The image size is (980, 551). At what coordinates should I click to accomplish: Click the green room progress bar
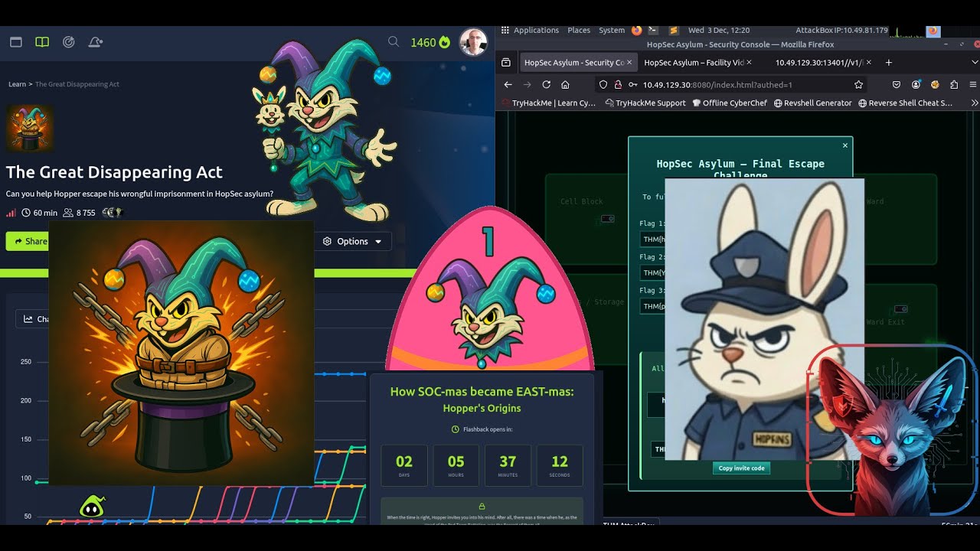pos(207,273)
